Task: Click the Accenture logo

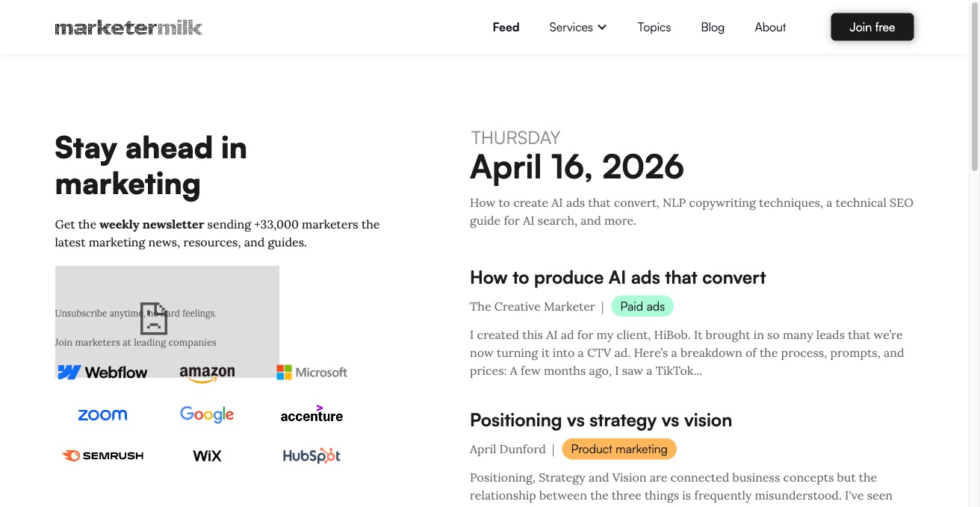Action: click(x=311, y=415)
